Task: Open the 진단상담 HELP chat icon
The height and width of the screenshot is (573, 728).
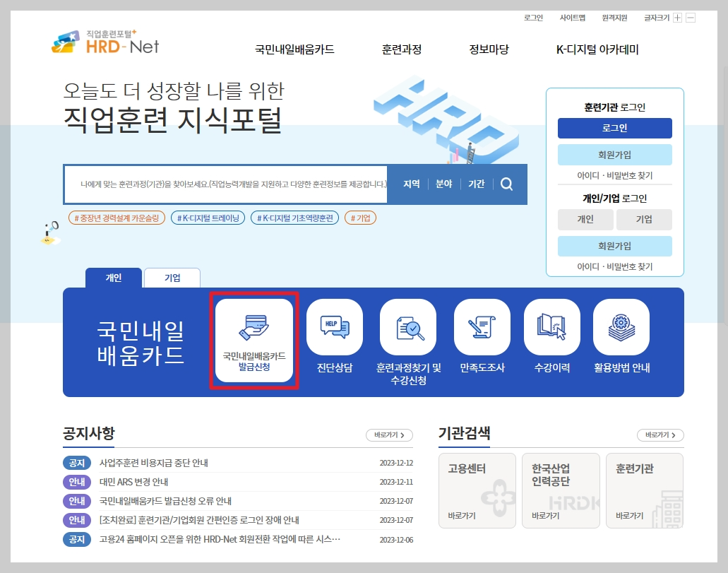Action: coord(334,326)
